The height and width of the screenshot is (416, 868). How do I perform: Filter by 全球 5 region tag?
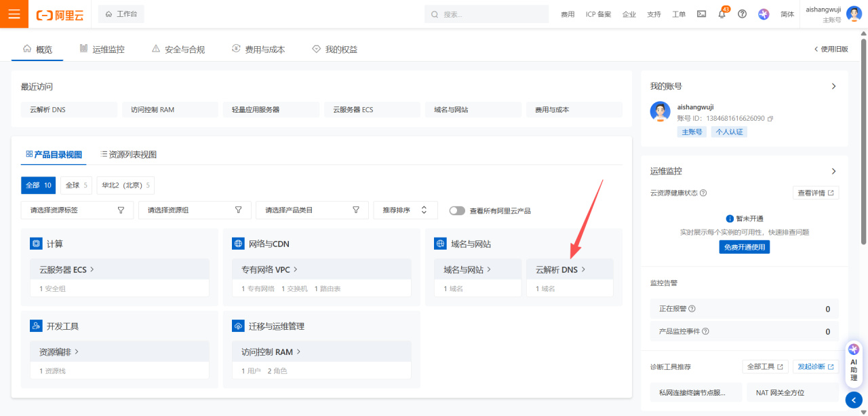[x=77, y=185]
